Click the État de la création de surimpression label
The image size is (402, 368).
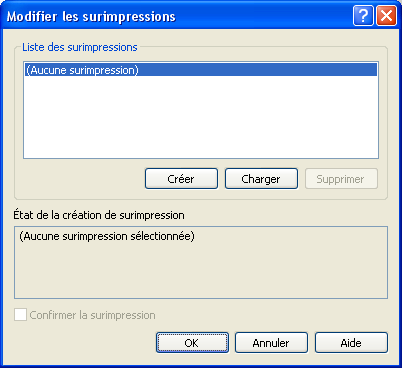click(x=99, y=215)
